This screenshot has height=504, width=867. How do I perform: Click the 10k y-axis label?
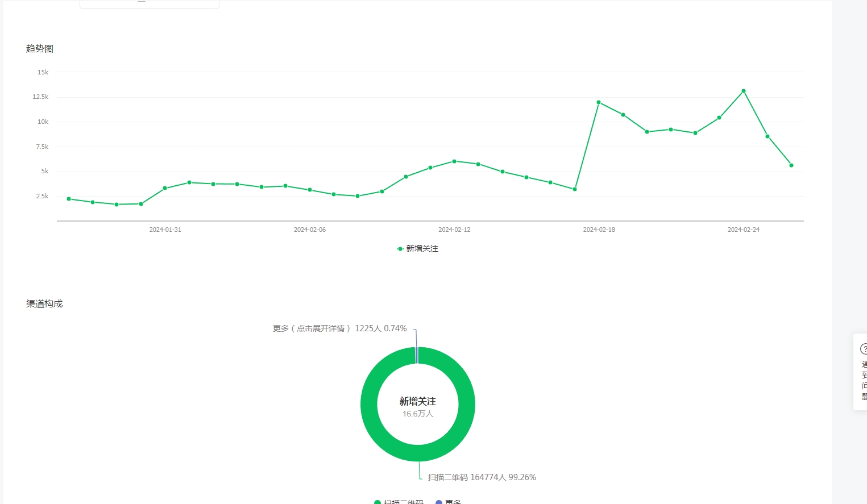43,122
